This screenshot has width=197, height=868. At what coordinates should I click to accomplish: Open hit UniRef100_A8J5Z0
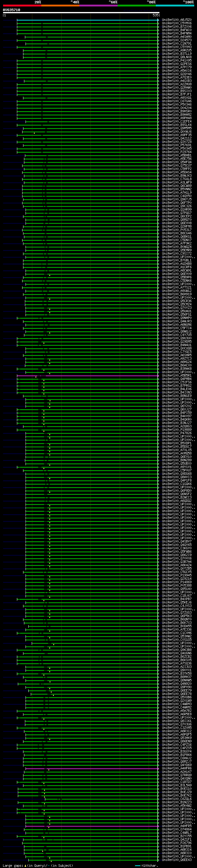click(x=177, y=20)
